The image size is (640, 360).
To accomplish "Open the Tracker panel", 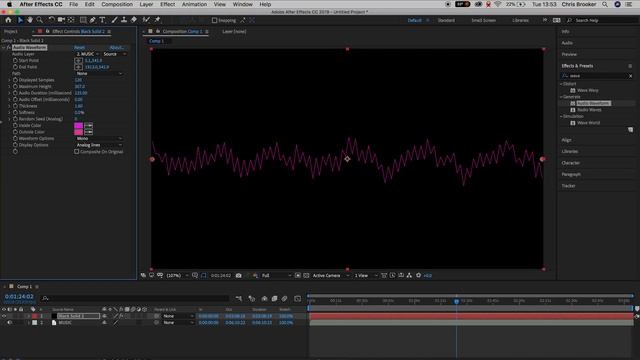I will [x=568, y=186].
